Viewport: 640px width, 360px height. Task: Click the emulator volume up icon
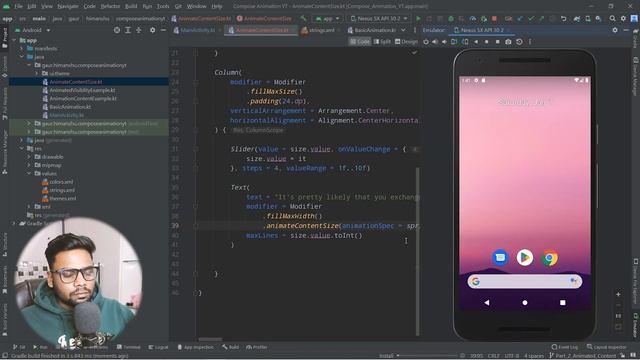pyautogui.click(x=435, y=42)
